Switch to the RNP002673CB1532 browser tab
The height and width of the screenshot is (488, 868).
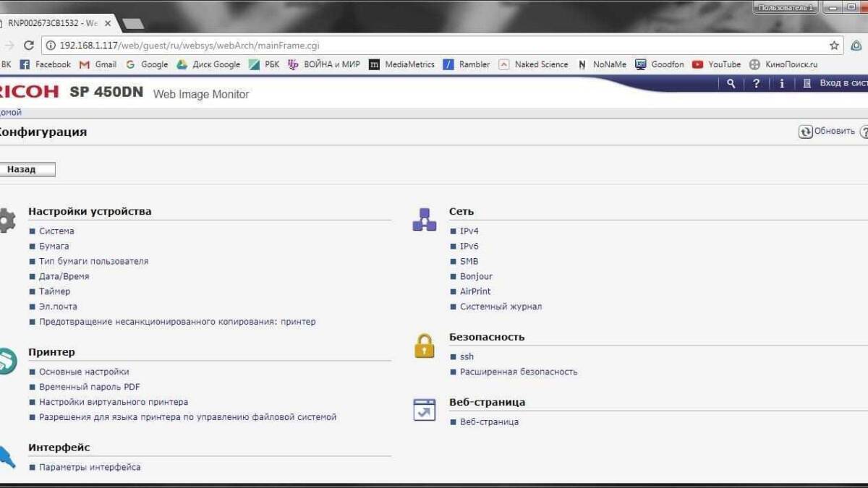(x=54, y=23)
